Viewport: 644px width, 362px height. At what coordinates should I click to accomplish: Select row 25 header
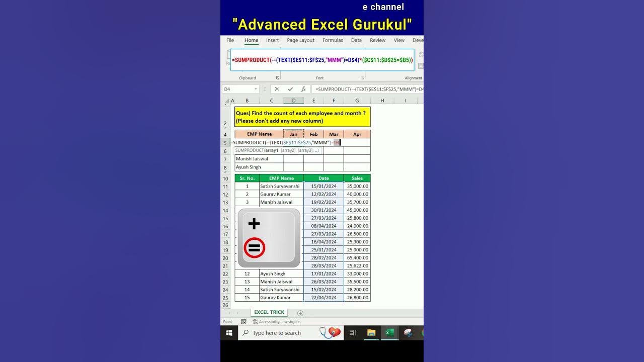(x=225, y=298)
